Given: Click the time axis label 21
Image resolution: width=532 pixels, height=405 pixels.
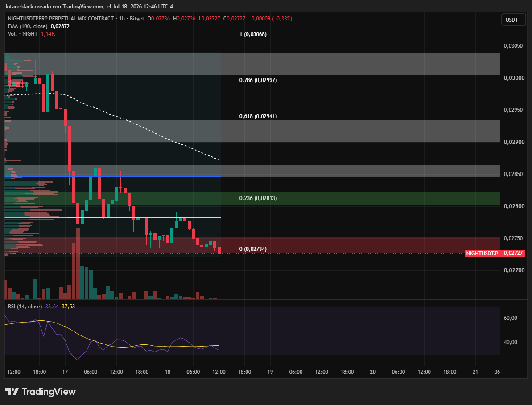Looking at the screenshot, I should tap(475, 372).
